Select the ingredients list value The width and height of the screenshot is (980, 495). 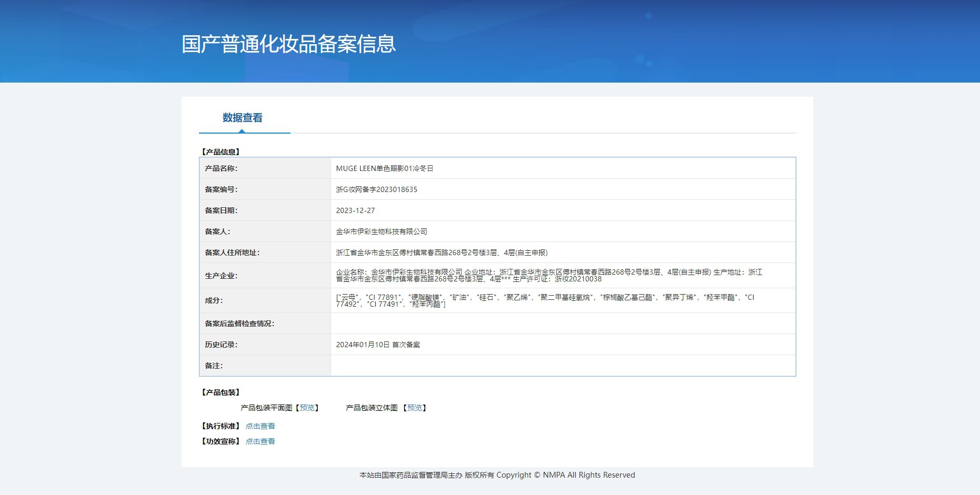click(545, 300)
